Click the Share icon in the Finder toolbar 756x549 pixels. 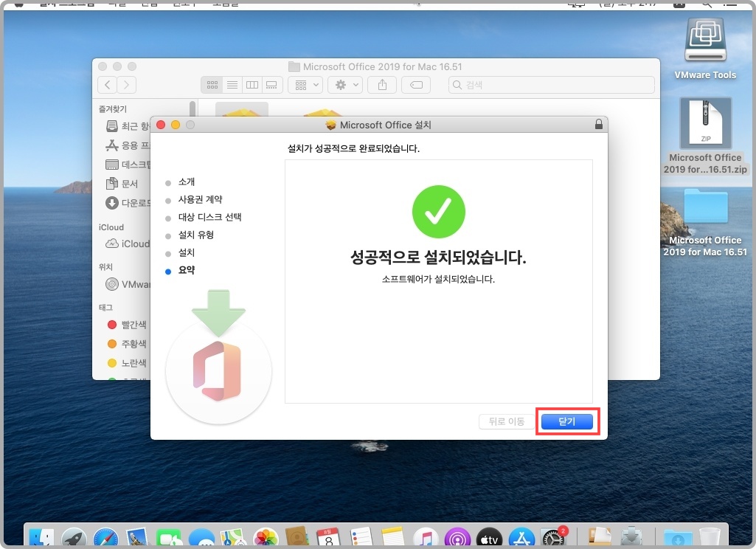[381, 84]
